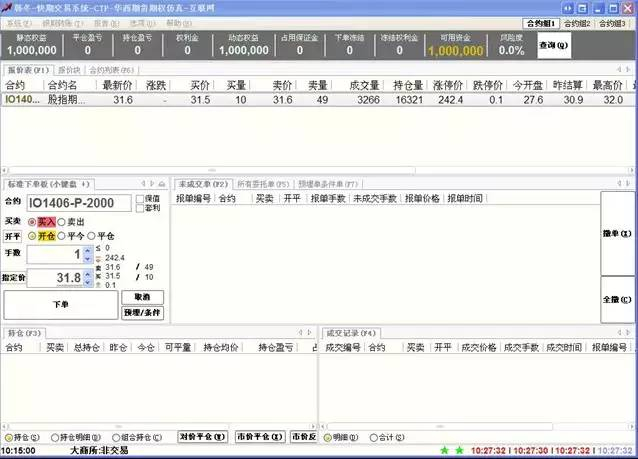Viewport: 638px width, 459px height.
Task: Click the 对价平仓 button
Action: (203, 437)
